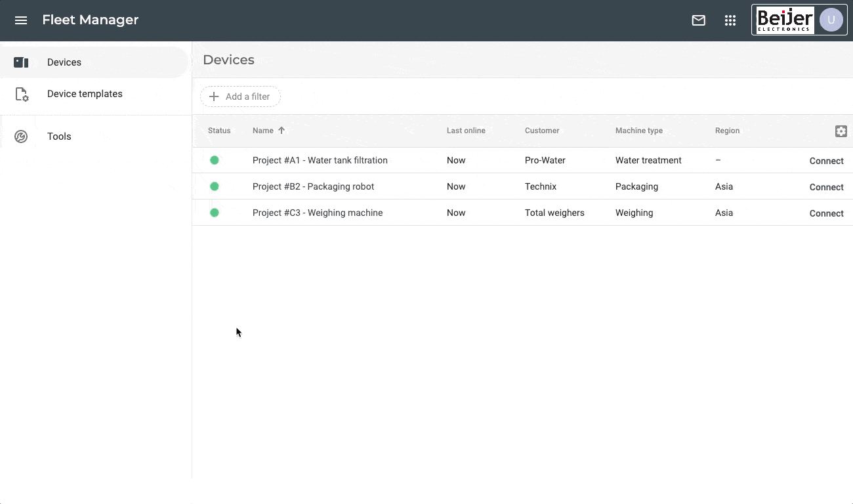Click the Weighing machine type cell
853x504 pixels.
(x=634, y=213)
